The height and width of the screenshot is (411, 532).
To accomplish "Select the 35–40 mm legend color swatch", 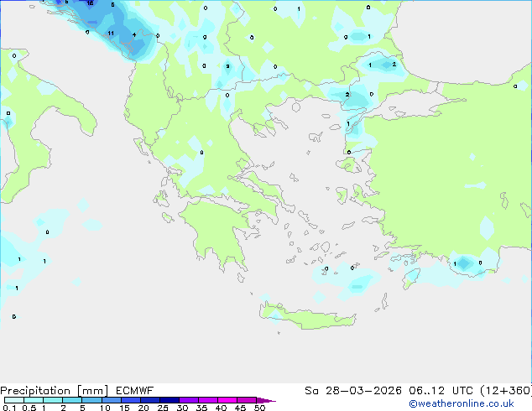I will point(208,400).
